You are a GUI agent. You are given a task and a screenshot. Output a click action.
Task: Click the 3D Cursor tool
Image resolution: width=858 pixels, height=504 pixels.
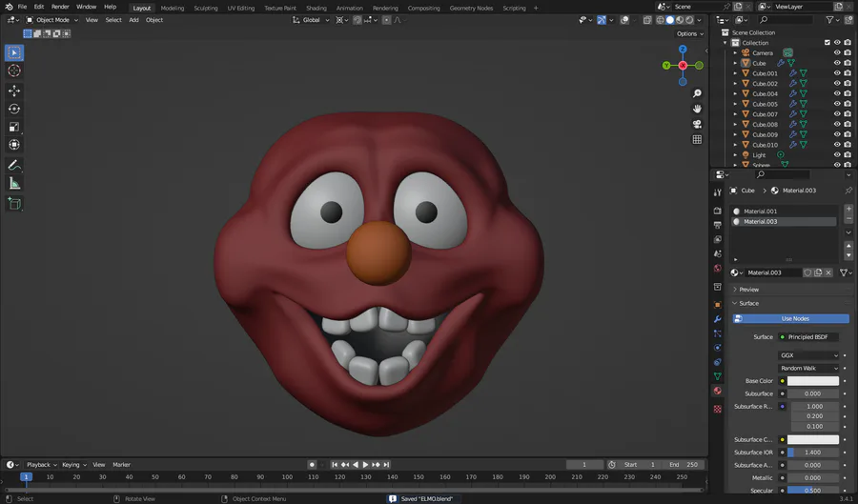point(14,71)
